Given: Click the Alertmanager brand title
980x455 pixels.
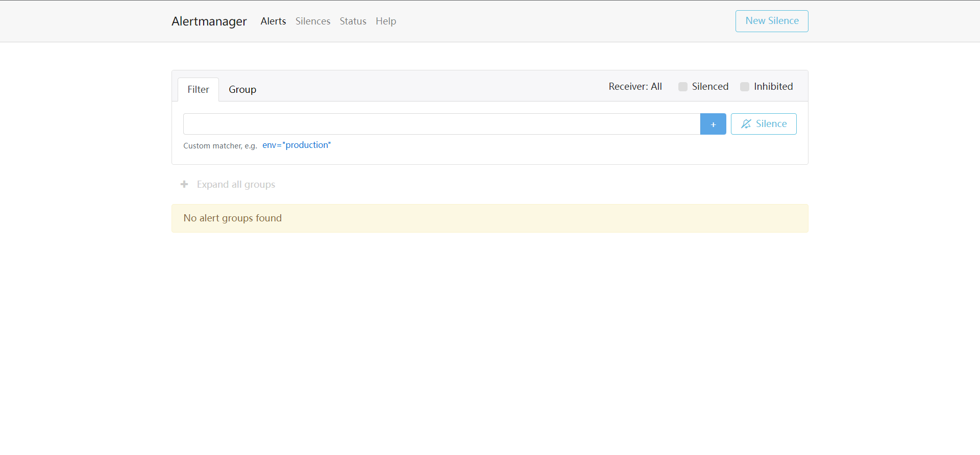Looking at the screenshot, I should click(209, 21).
